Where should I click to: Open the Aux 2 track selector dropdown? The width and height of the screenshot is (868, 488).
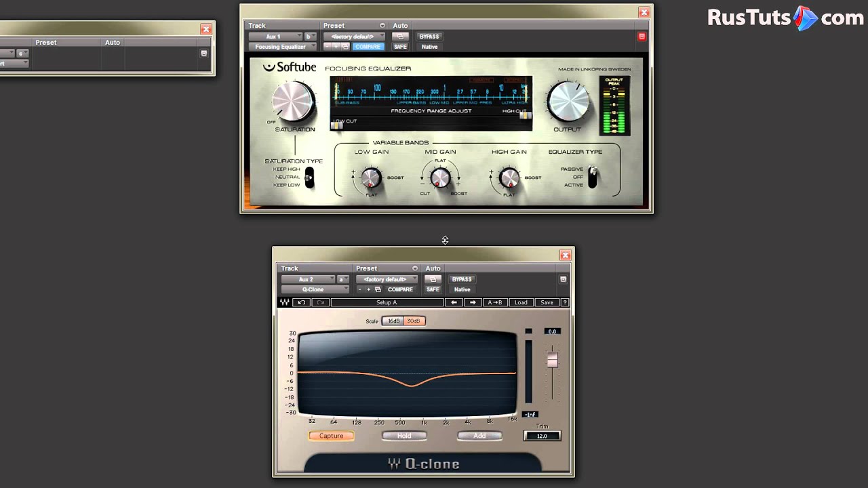(x=308, y=279)
